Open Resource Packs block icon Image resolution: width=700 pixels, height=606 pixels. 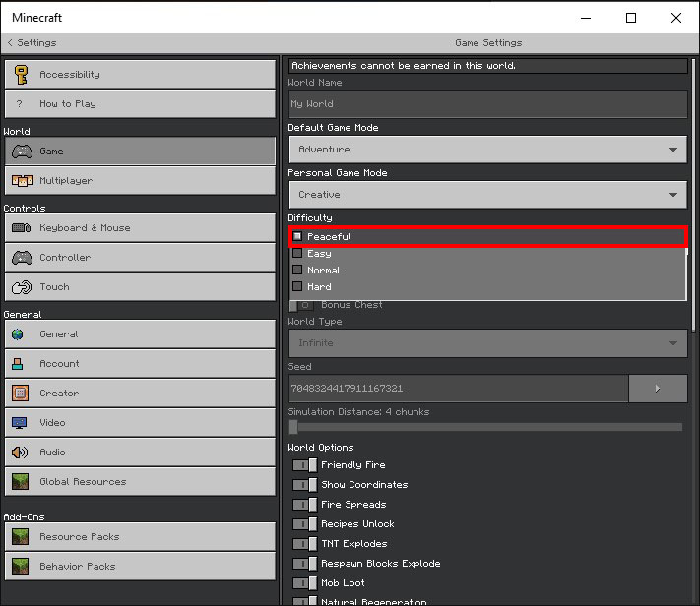[20, 537]
